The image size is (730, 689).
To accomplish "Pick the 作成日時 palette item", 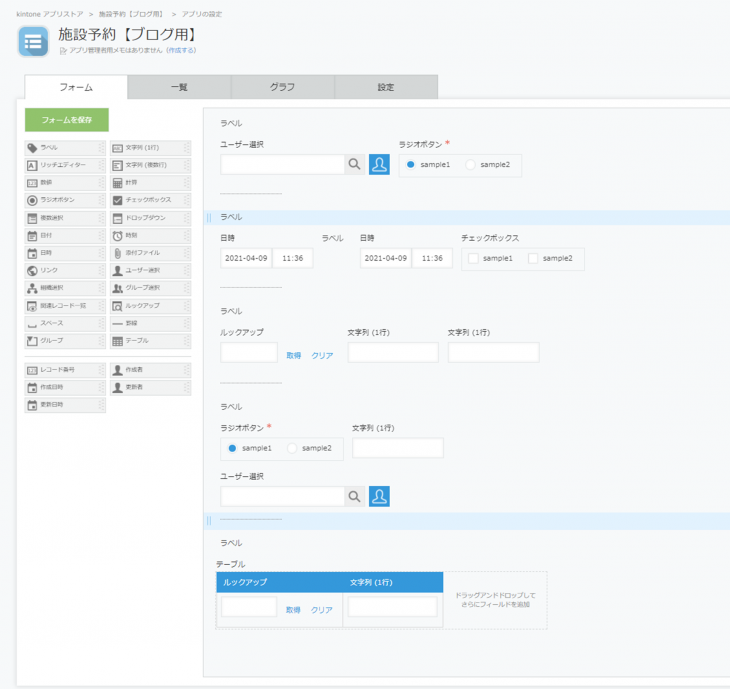I will [x=65, y=387].
